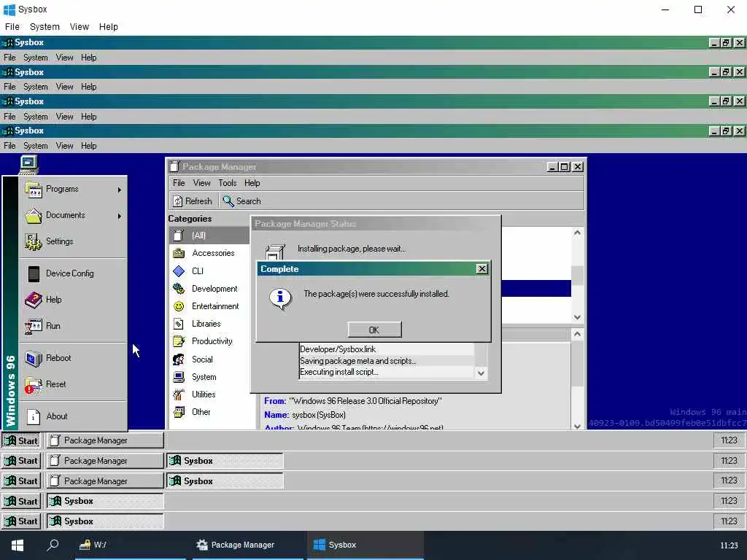Click the computer desktop icon above Start menu

click(28, 165)
